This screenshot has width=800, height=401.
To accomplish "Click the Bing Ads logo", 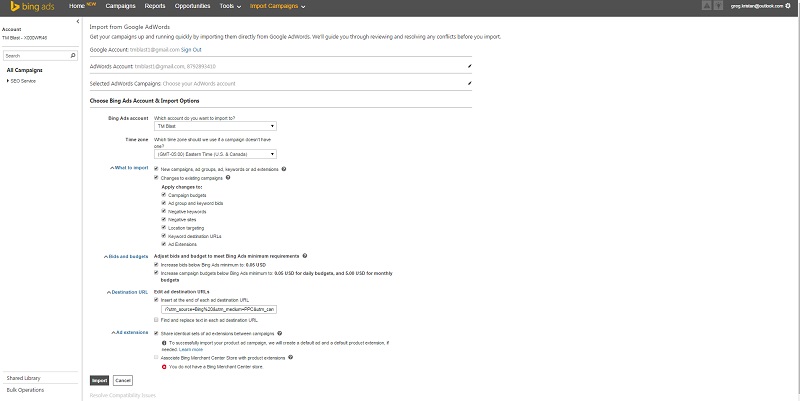I will click(32, 7).
